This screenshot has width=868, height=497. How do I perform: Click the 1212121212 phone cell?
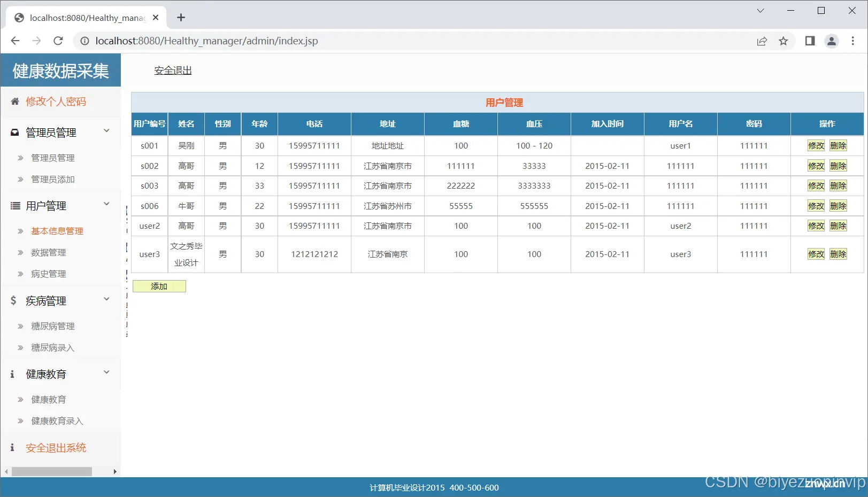[314, 254]
